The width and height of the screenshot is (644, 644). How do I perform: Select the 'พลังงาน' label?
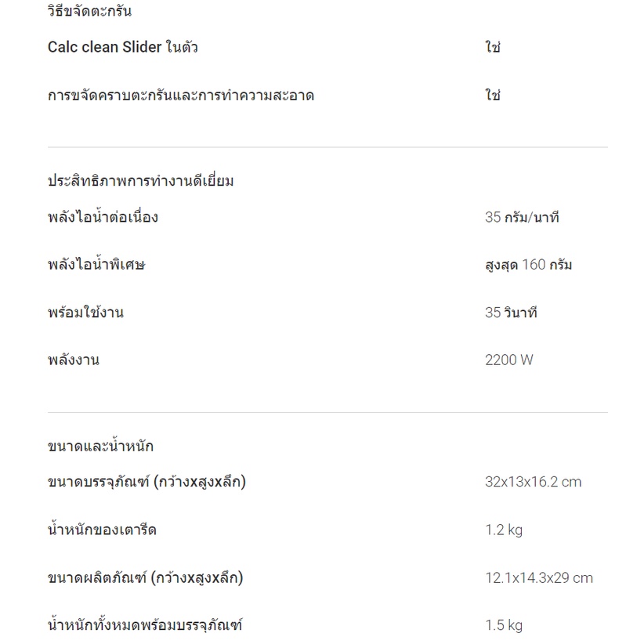pyautogui.click(x=74, y=360)
